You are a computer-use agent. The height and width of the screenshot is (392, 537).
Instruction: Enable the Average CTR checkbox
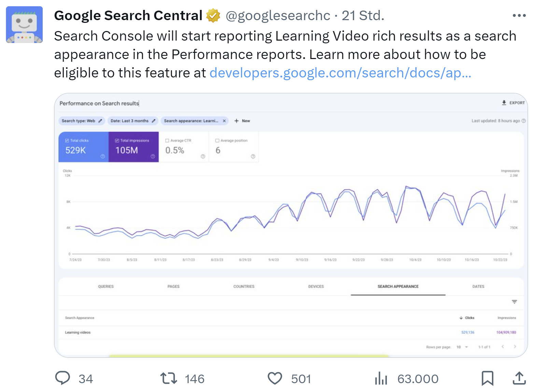(x=167, y=140)
